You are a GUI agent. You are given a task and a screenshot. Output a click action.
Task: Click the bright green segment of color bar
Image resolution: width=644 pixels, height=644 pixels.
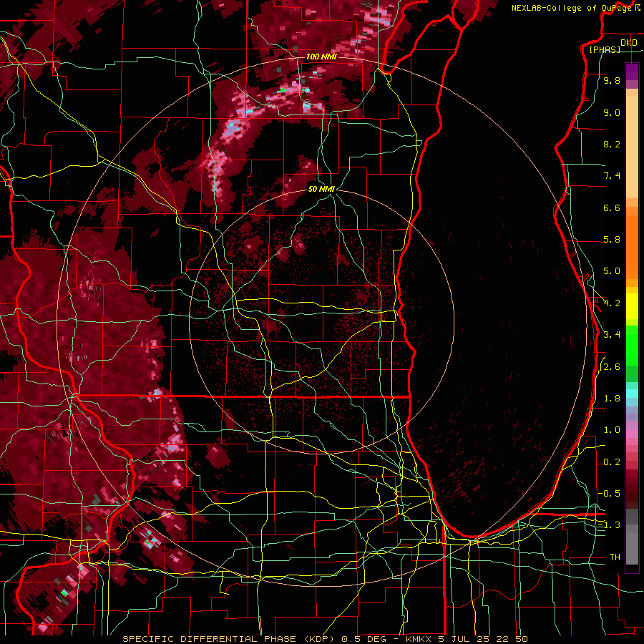pos(632,346)
